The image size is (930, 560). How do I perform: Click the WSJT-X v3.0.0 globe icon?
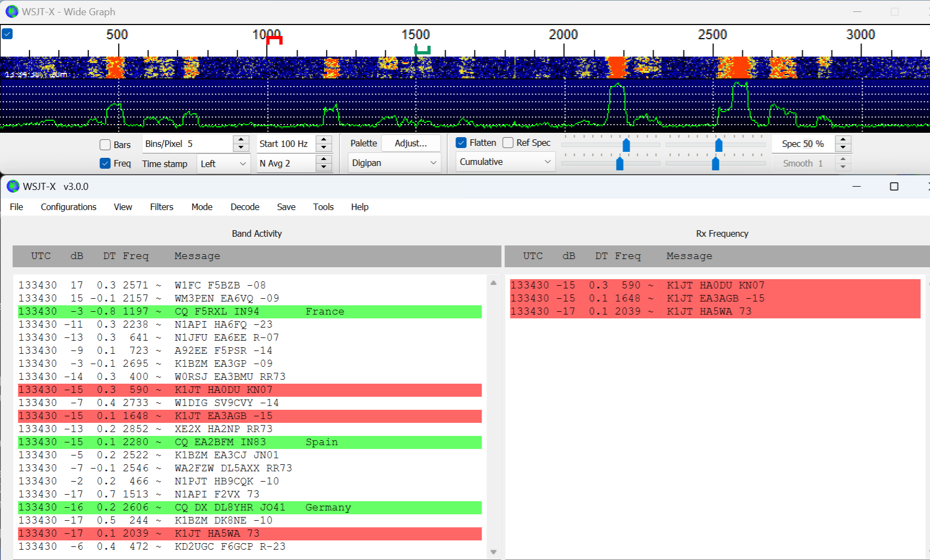[x=13, y=186]
